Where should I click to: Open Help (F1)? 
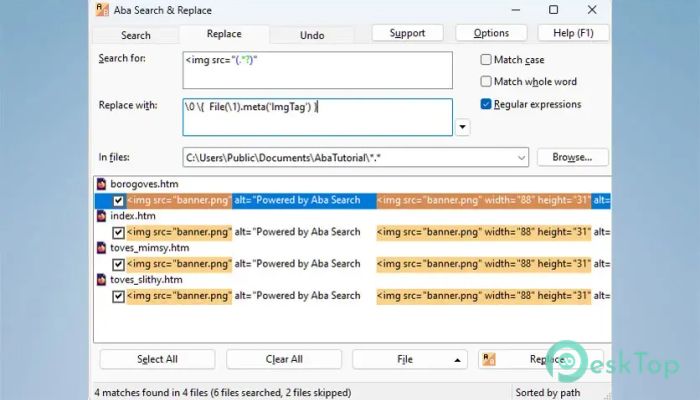573,33
